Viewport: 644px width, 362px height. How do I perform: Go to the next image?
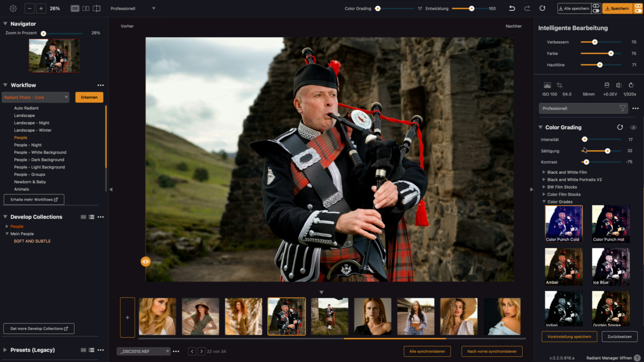[x=201, y=351]
